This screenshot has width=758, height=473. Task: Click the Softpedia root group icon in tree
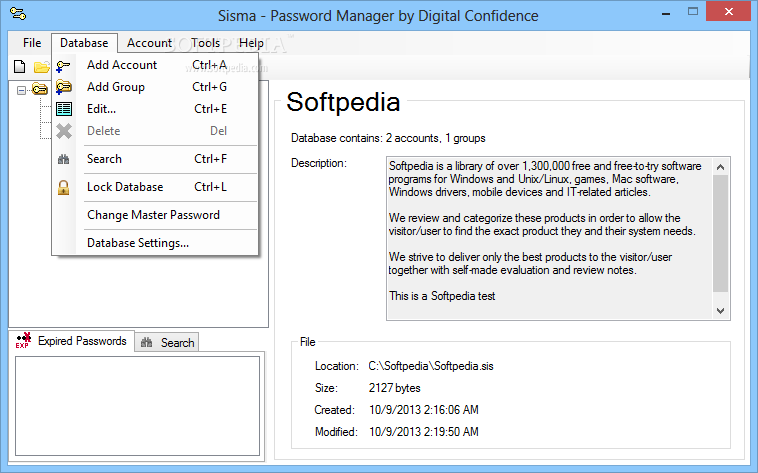coord(40,89)
